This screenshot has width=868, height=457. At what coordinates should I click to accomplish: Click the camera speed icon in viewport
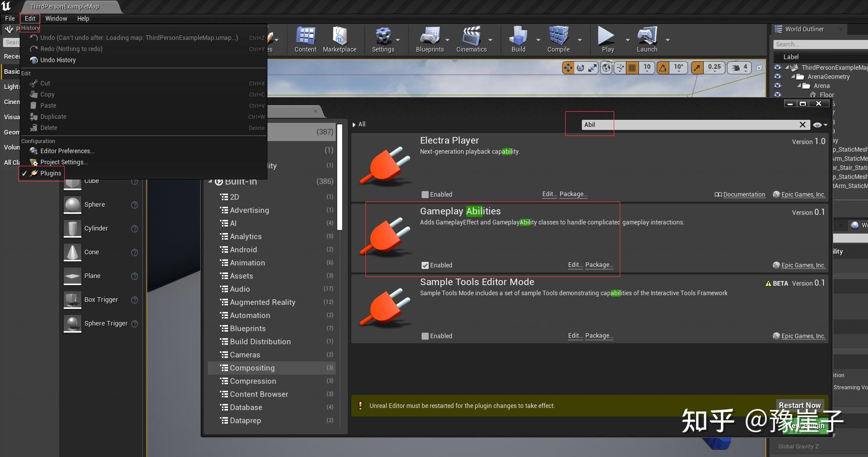pyautogui.click(x=736, y=68)
